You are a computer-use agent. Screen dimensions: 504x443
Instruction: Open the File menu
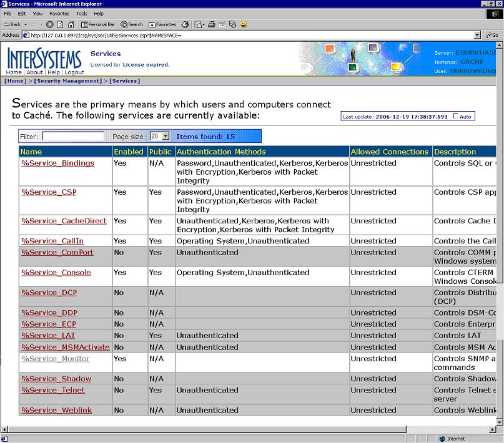[x=7, y=14]
